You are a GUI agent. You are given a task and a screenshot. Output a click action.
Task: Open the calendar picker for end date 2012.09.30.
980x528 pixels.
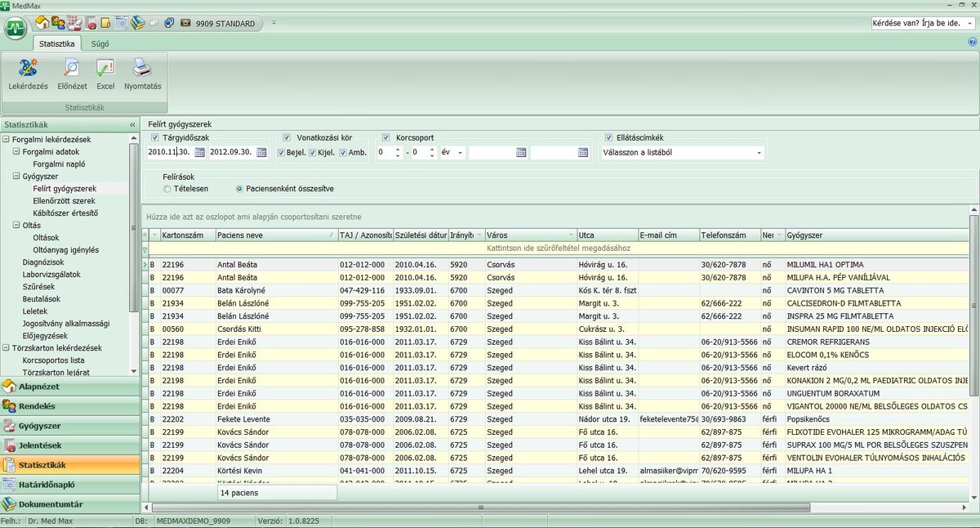[261, 152]
